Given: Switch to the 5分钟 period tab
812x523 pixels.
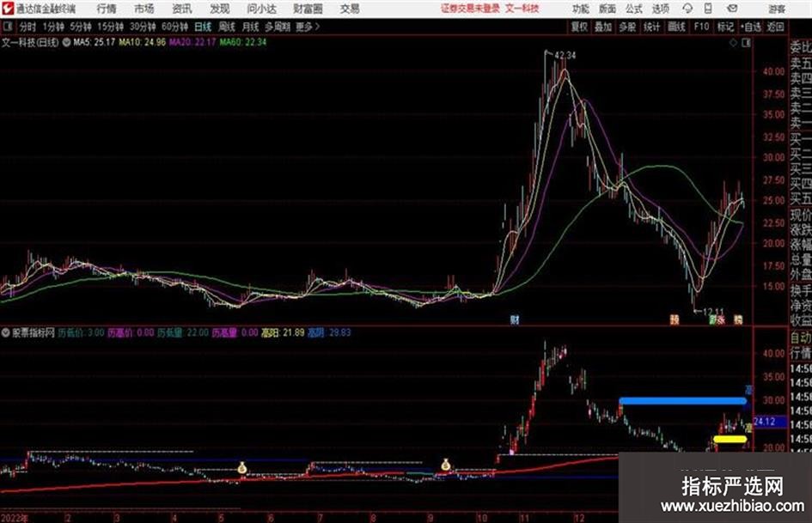Looking at the screenshot, I should point(80,27).
